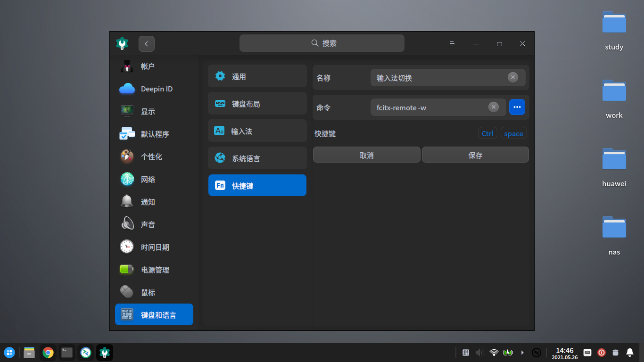Image resolution: width=644 pixels, height=362 pixels.
Task: Browse for a command with the blue ellipsis button
Action: 517,107
